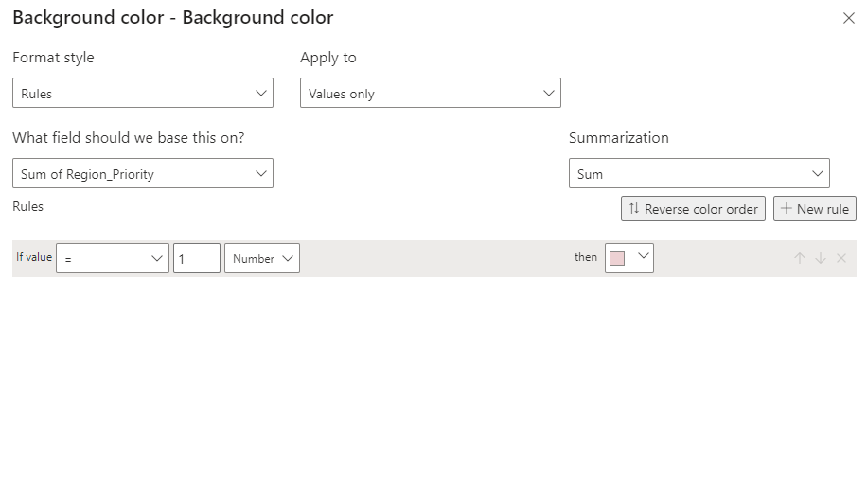Delete the rule with the X icon

click(x=841, y=258)
